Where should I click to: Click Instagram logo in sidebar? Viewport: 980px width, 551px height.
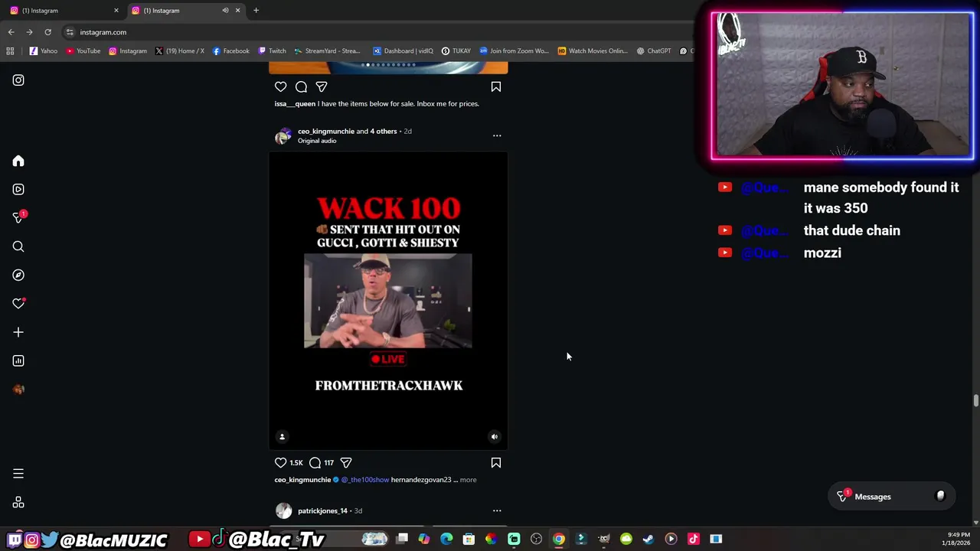[18, 80]
